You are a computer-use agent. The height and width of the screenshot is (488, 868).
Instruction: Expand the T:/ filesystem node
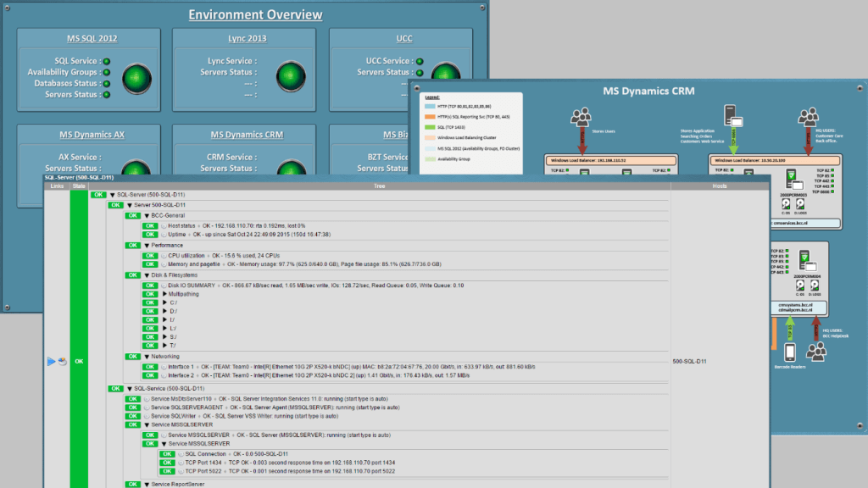[x=164, y=346]
